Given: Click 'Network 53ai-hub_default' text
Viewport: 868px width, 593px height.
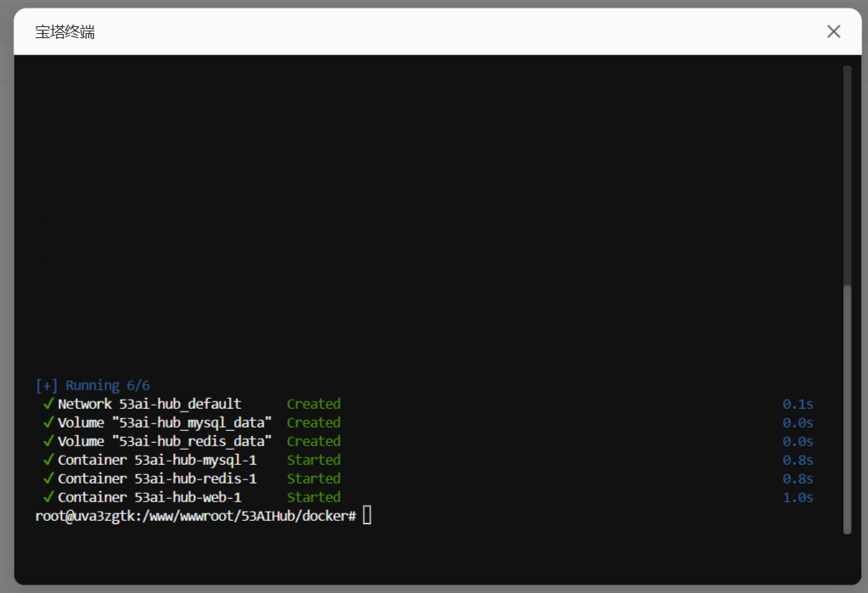Looking at the screenshot, I should [x=149, y=404].
